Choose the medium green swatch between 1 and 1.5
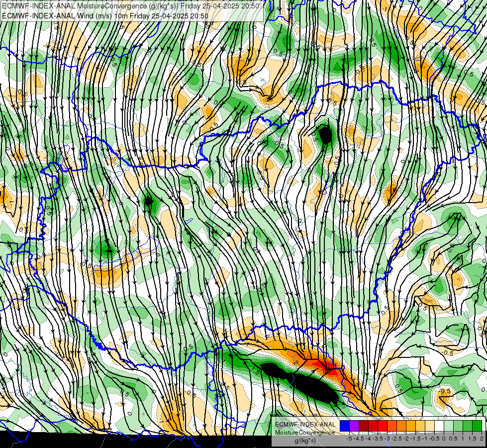The width and height of the screenshot is (487, 448). click(x=468, y=426)
